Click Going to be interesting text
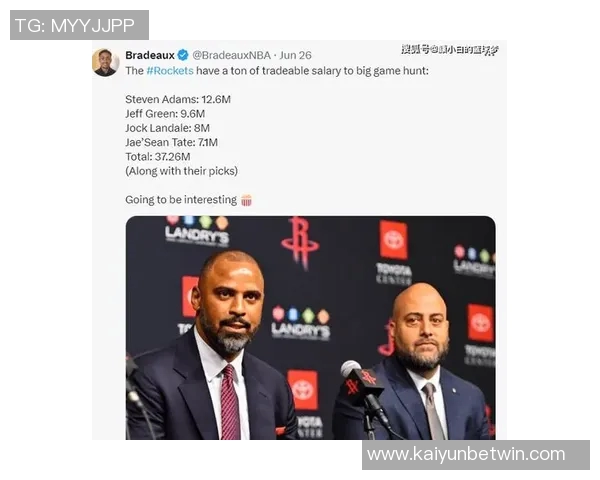This screenshot has height=480, width=600. coord(181,200)
